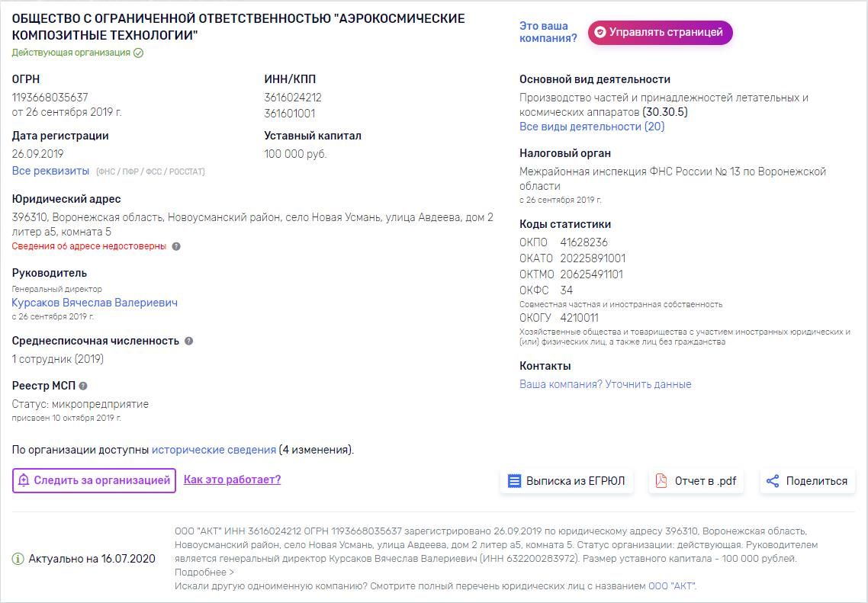Viewport: 868px width, 603px height.
Task: Click question mark next to Среднесписочная численность
Action: [188, 341]
